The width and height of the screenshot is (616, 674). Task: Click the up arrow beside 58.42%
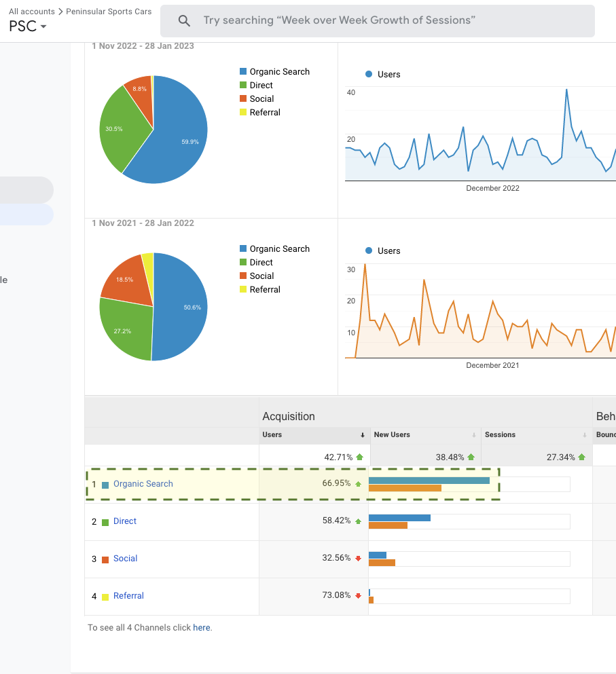pyautogui.click(x=359, y=521)
